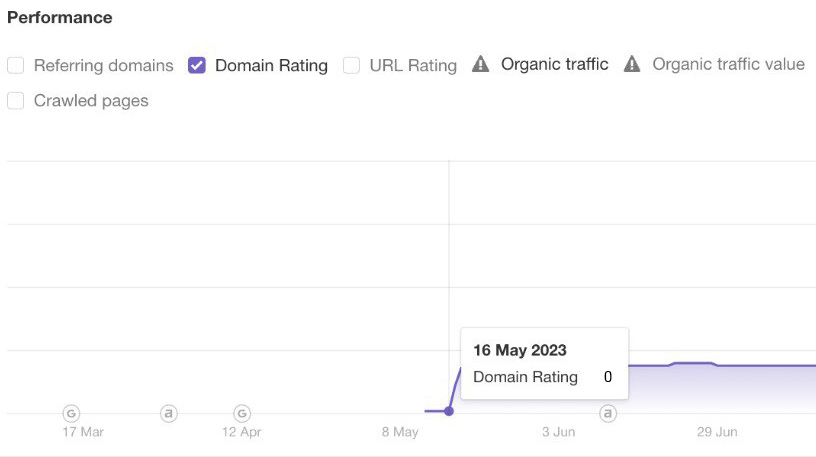Click the Ahrefs 'a' marker right of 3 Jun

pyautogui.click(x=607, y=412)
